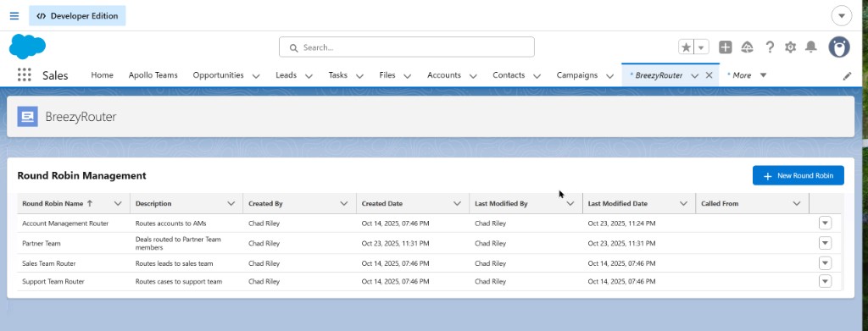
Task: Click the Last Modified Date column header
Action: click(x=618, y=203)
